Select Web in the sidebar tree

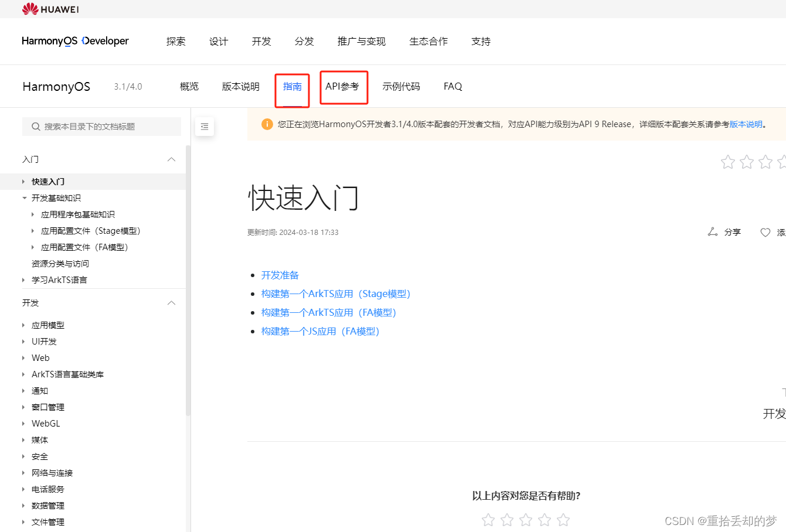pyautogui.click(x=40, y=358)
